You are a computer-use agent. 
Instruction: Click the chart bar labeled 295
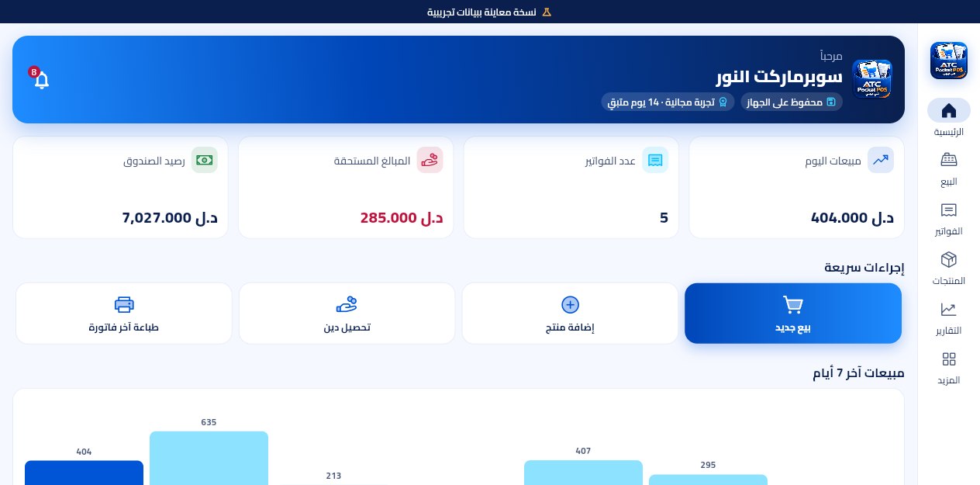coord(708,480)
